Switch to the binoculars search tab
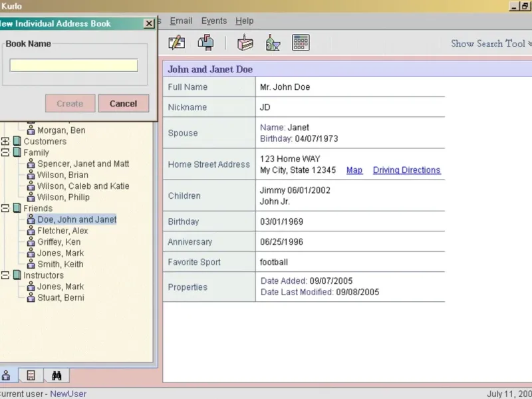The image size is (532, 399). point(57,375)
